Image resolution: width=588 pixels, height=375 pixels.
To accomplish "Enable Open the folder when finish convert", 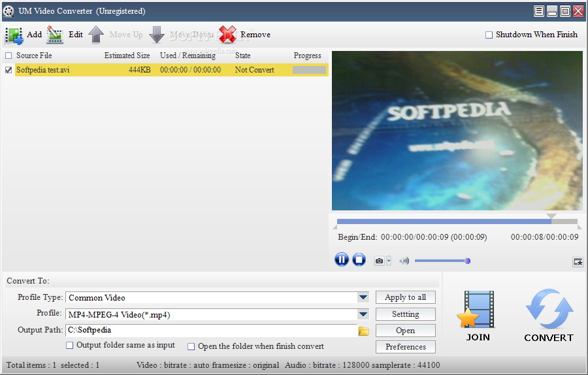I will tap(191, 346).
